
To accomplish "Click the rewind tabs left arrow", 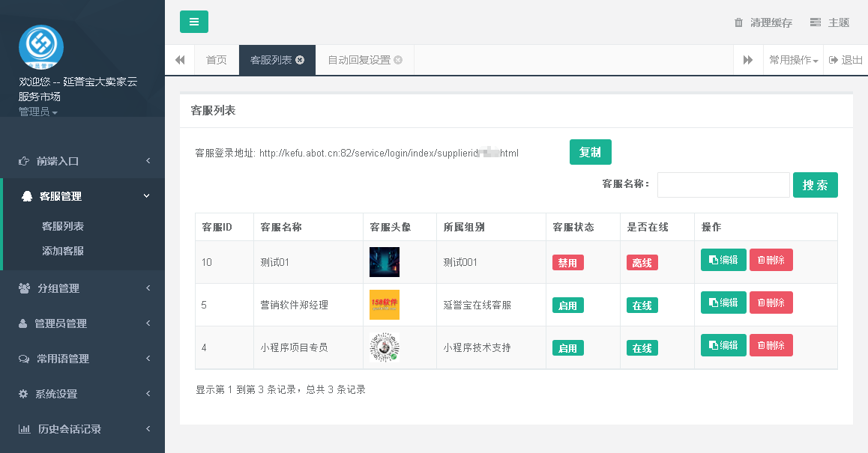I will (x=180, y=60).
